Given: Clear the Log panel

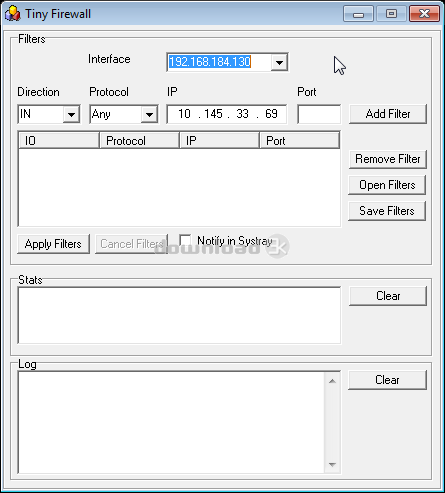Looking at the screenshot, I should pos(387,380).
